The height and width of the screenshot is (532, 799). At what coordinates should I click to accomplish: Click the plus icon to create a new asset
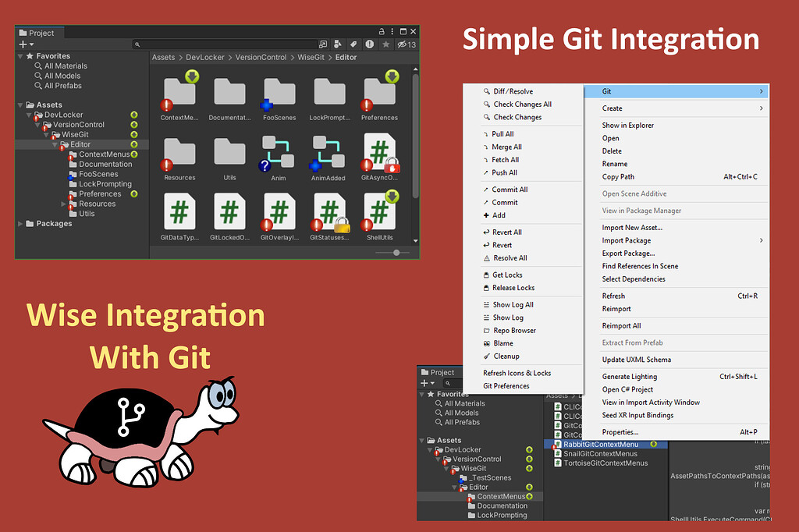(x=22, y=43)
